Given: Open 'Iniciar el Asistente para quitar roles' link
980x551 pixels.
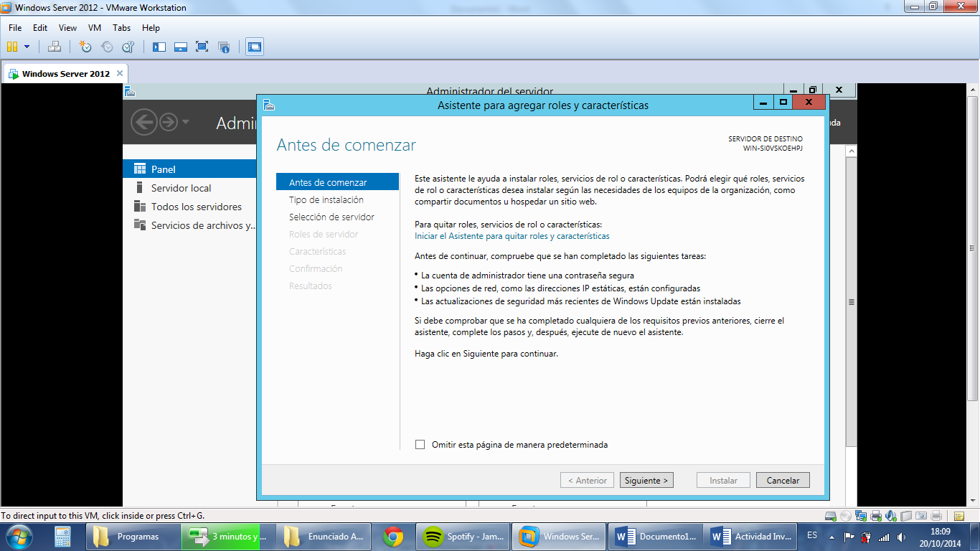Looking at the screenshot, I should (512, 235).
